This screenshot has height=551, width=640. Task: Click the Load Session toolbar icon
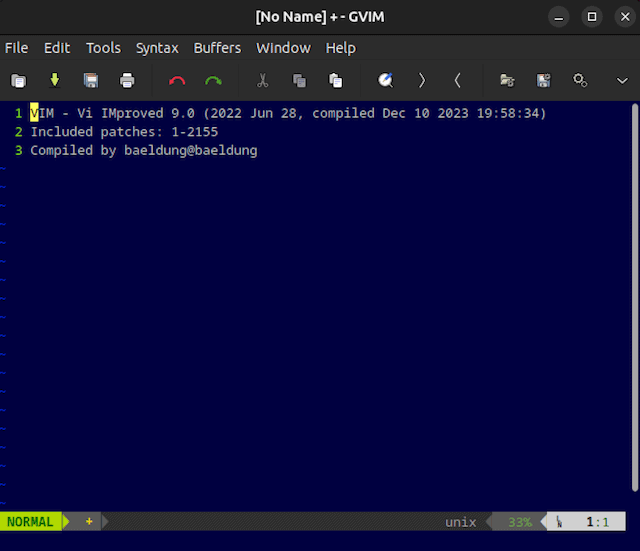pyautogui.click(x=507, y=80)
